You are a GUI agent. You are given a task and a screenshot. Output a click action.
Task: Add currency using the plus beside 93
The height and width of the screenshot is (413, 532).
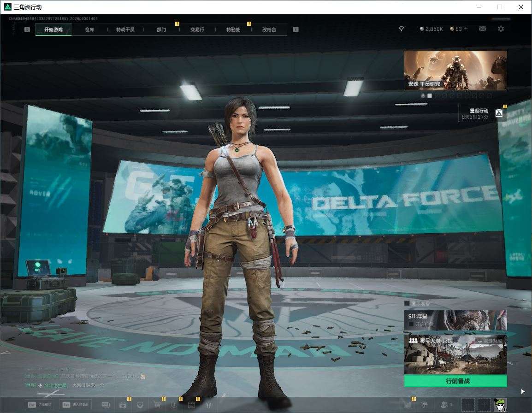point(466,29)
